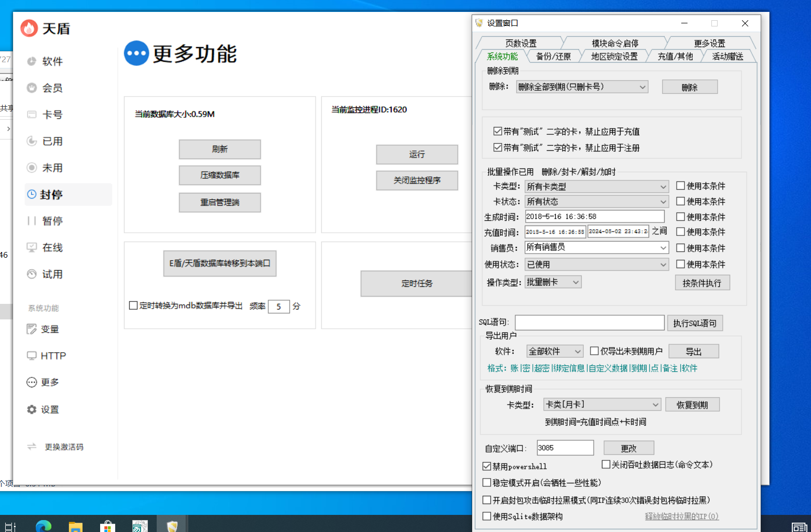Click E盾/天盾数据库转移到本端口 button
Screen dimensions: 811x532
(220, 263)
